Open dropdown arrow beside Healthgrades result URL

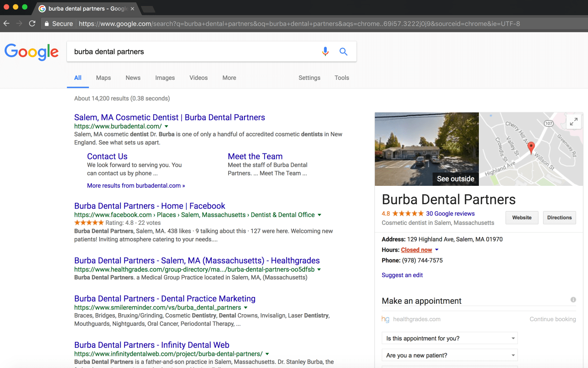tap(319, 269)
